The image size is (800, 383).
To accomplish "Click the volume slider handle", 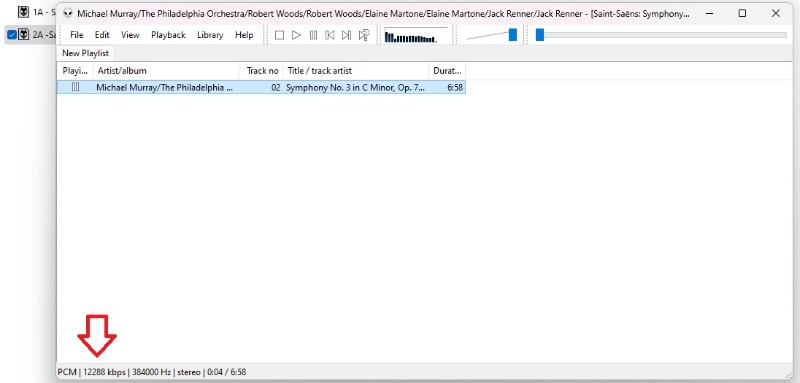I will click(x=513, y=35).
